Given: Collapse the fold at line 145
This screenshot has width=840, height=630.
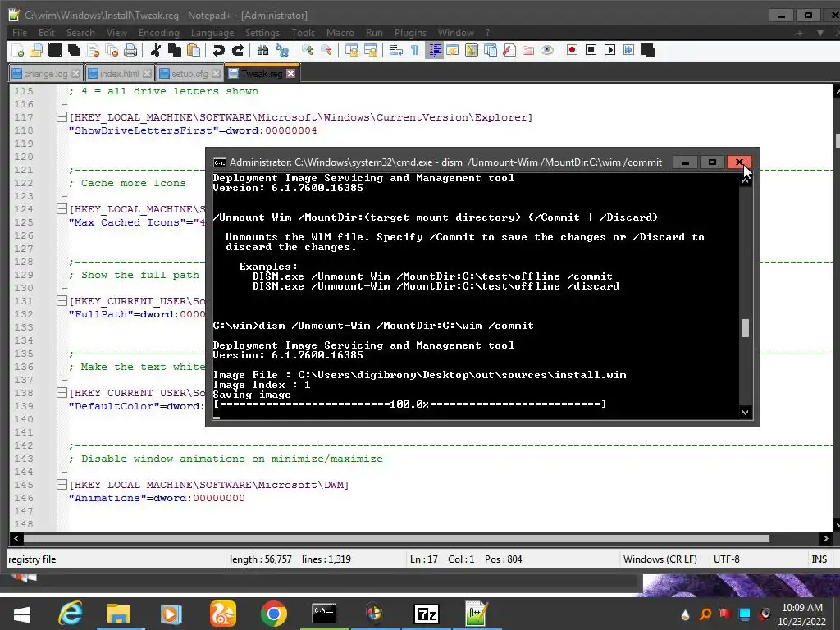Looking at the screenshot, I should pos(62,484).
